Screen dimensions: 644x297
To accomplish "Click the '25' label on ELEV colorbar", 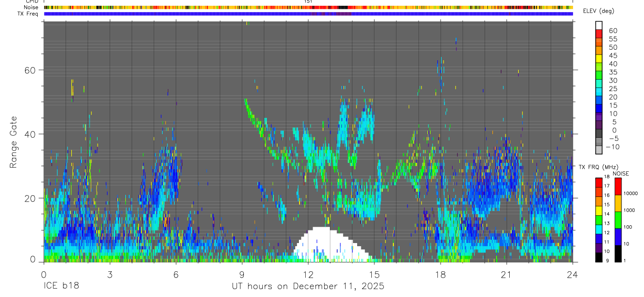I will pos(613,89).
